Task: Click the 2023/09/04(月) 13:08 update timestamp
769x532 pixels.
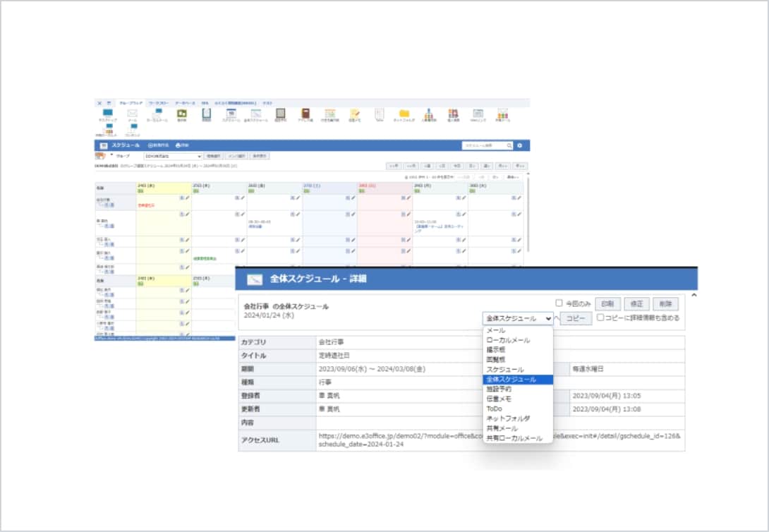Action: 606,409
